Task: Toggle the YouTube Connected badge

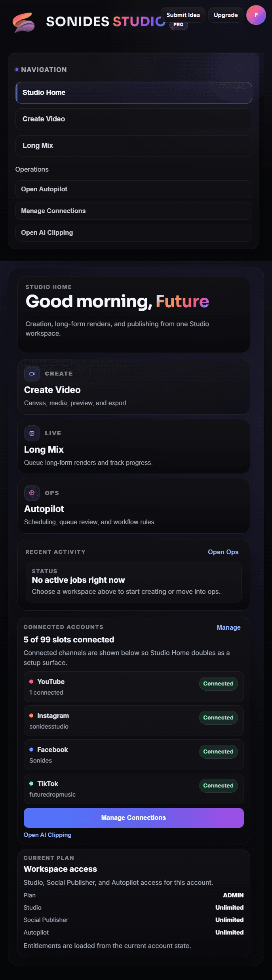Action: [218, 684]
